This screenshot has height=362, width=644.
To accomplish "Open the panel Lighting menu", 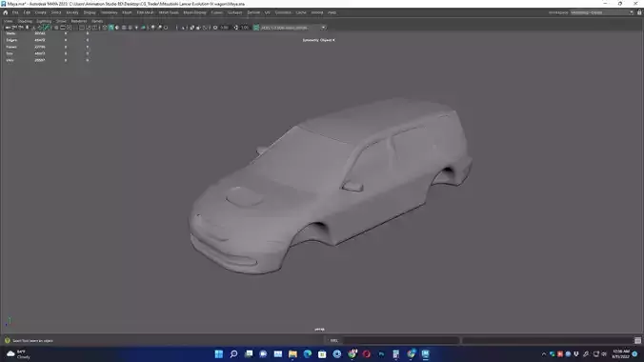I will tap(44, 21).
